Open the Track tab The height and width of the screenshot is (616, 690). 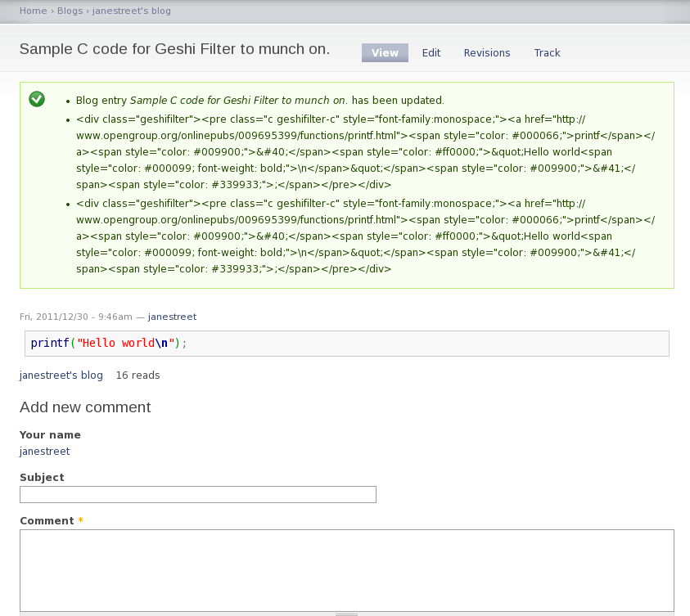(547, 52)
